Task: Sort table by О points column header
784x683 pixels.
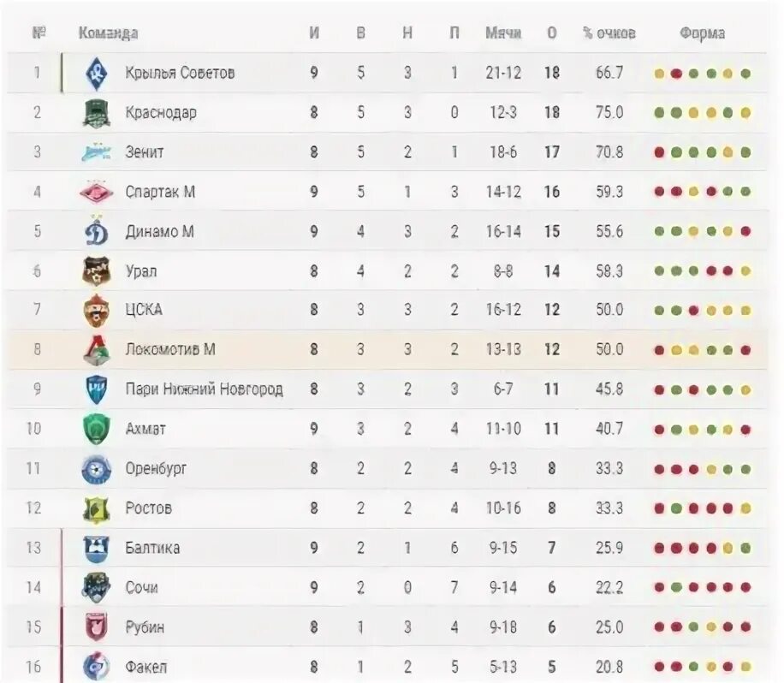Action: click(x=551, y=33)
